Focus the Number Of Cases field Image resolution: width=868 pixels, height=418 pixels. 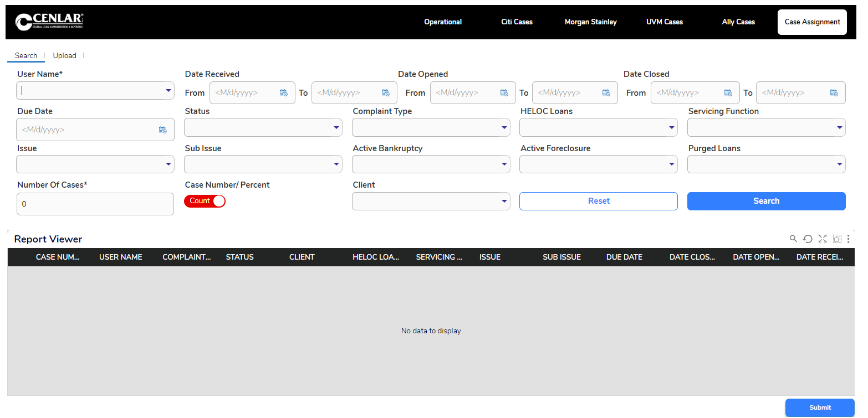click(95, 204)
